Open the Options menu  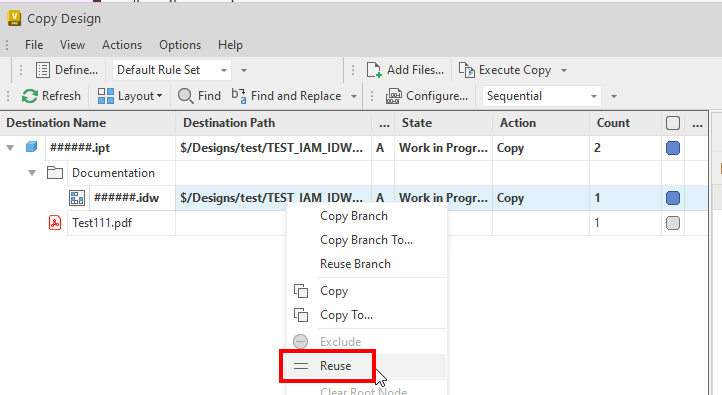coord(180,45)
